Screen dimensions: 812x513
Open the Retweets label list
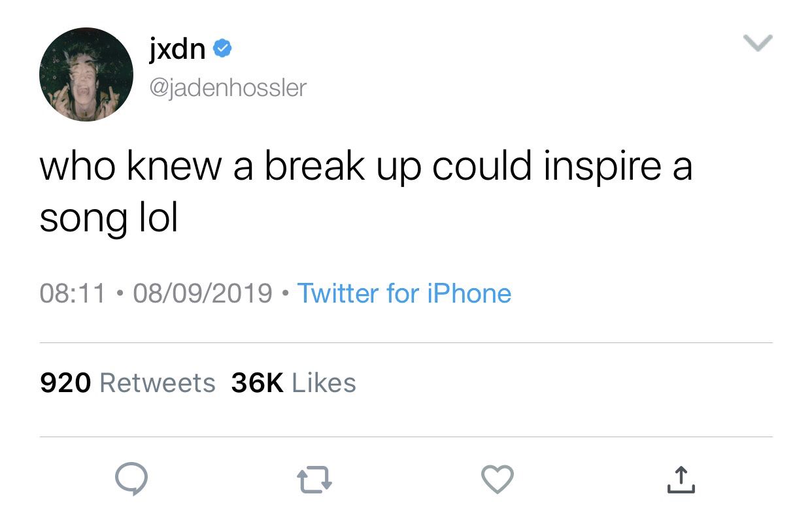pyautogui.click(x=157, y=383)
